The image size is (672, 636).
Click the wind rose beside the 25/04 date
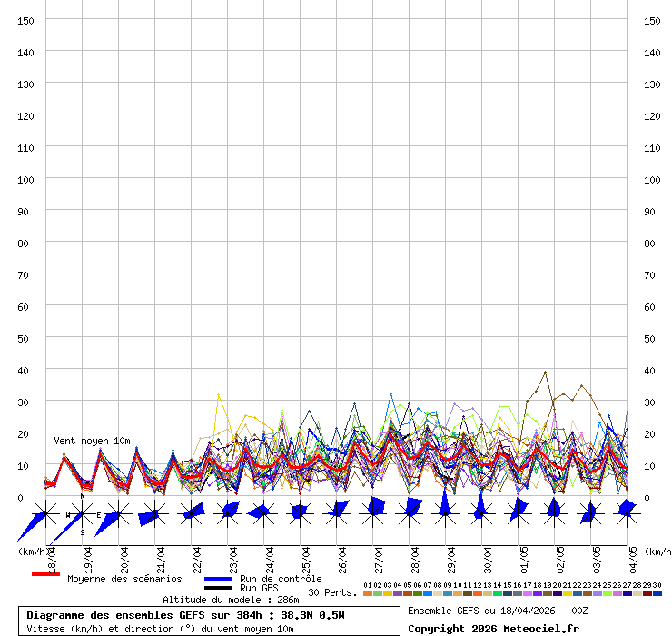pos(300,512)
